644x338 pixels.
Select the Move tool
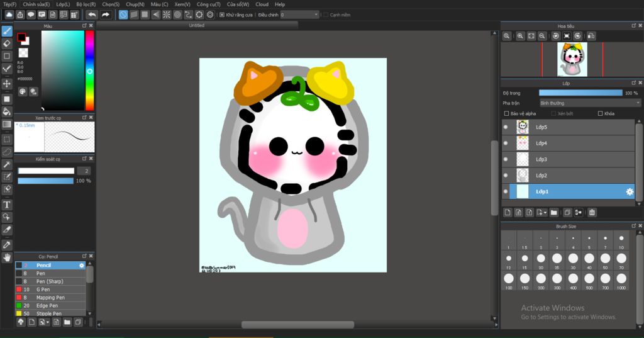6,84
